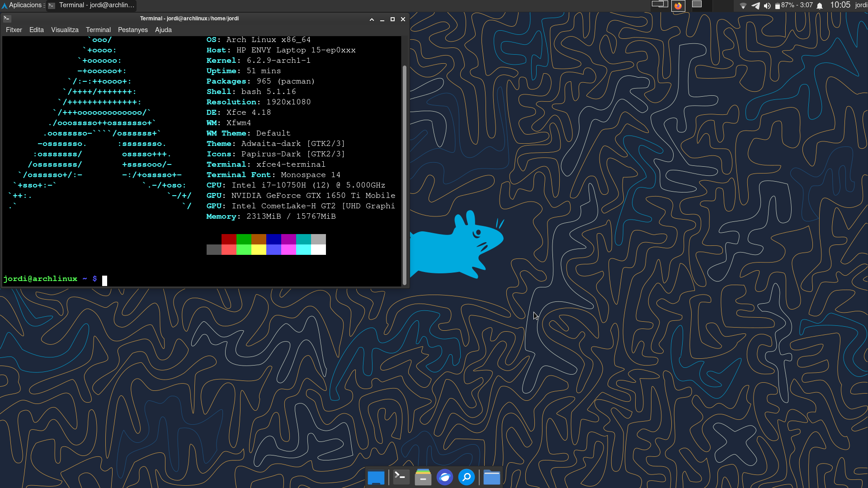Click the bright yellow color block in the palette
The width and height of the screenshot is (868, 488).
coord(259,249)
